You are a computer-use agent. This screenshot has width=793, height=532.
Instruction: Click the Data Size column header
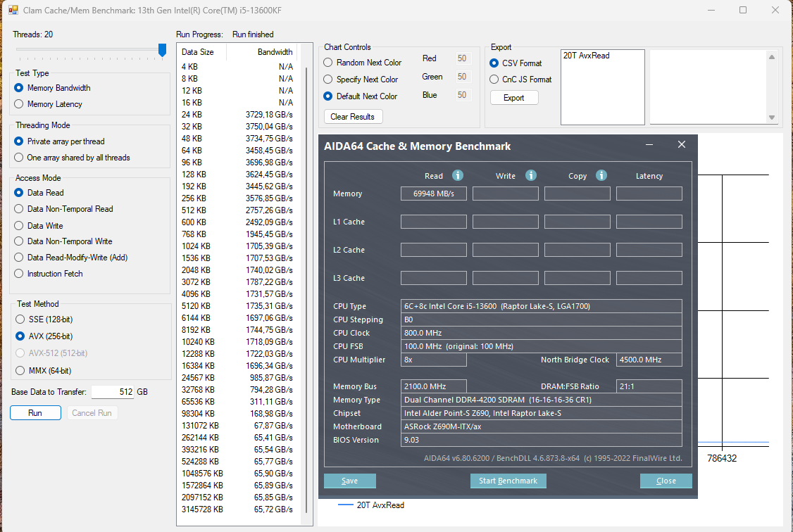coord(201,52)
